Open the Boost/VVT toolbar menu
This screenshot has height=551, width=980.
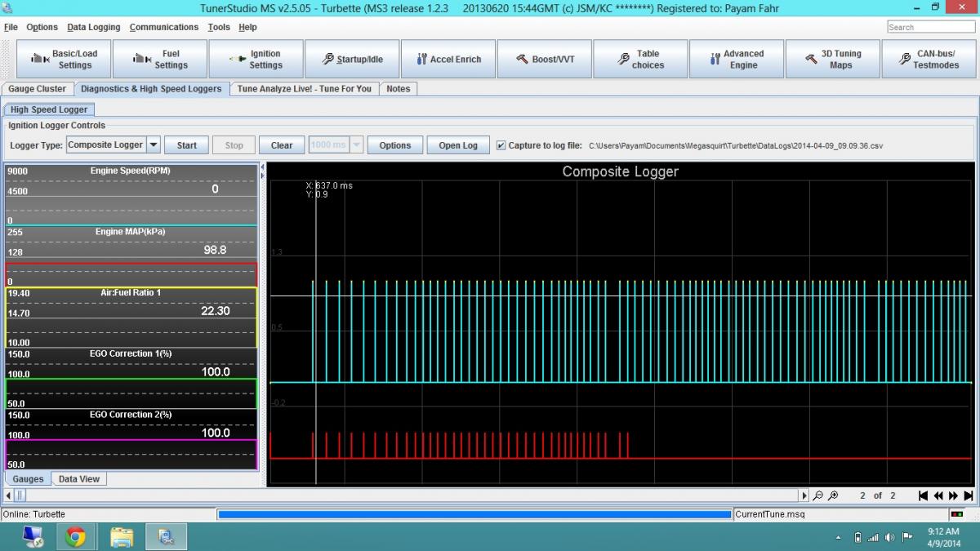pos(545,60)
